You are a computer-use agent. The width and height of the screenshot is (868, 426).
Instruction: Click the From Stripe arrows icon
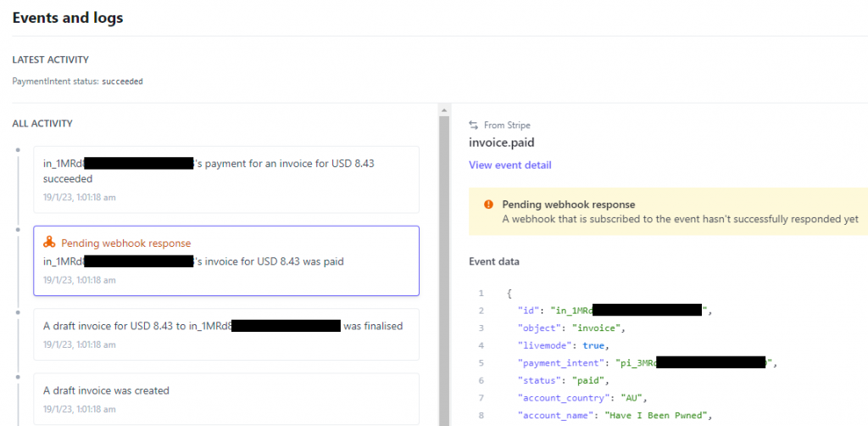point(473,126)
